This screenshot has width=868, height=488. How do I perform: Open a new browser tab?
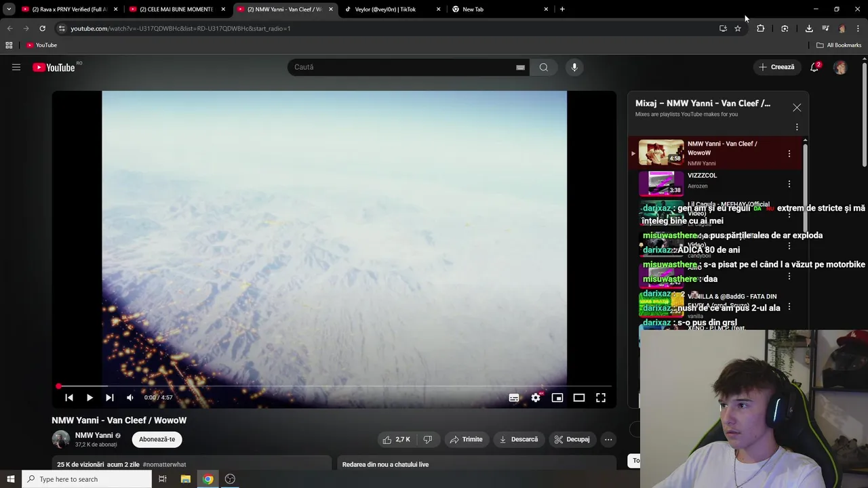point(562,9)
